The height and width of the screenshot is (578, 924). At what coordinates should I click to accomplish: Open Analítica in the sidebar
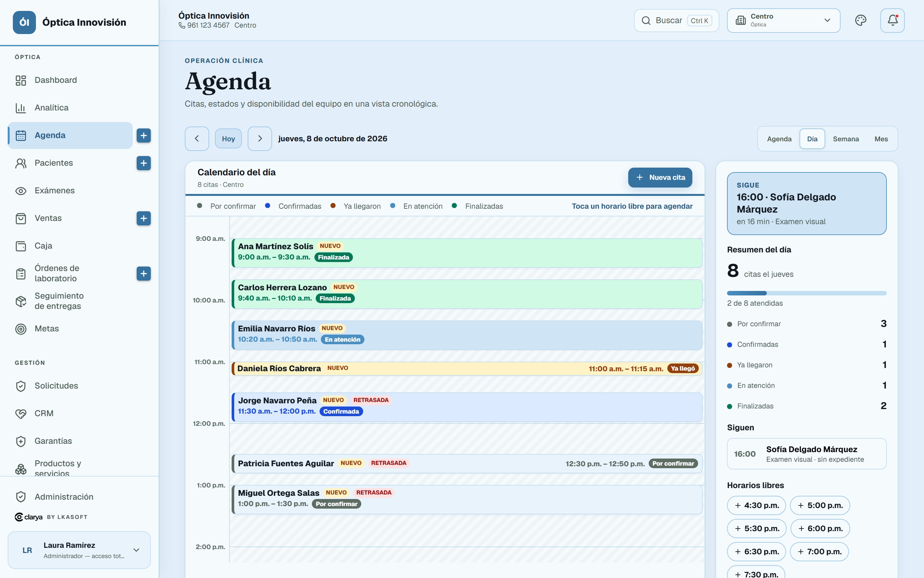[x=70, y=108]
